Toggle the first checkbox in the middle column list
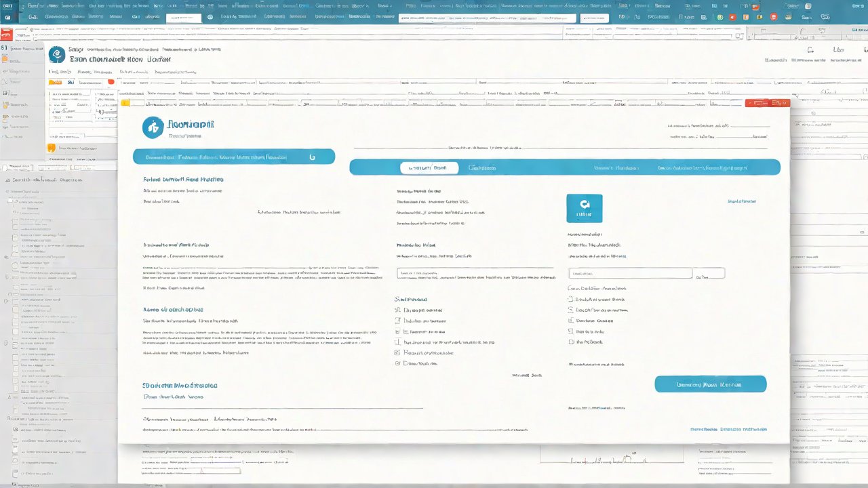868x488 pixels. (x=398, y=310)
